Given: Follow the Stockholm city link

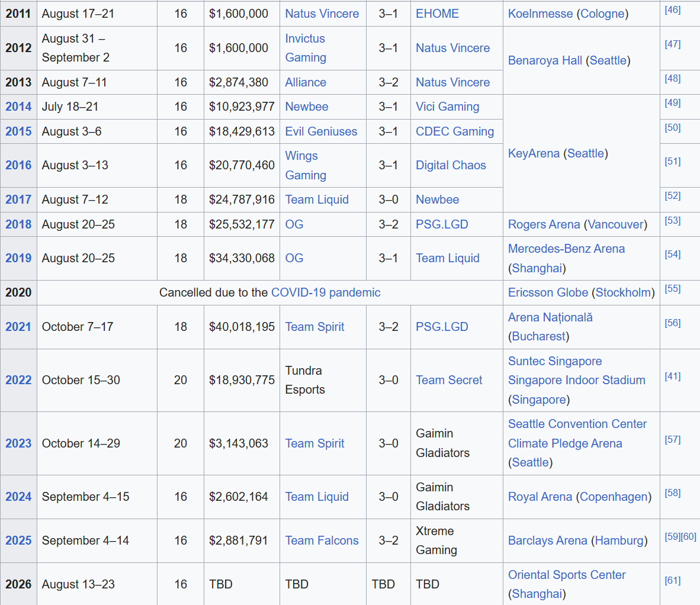Looking at the screenshot, I should tap(623, 292).
